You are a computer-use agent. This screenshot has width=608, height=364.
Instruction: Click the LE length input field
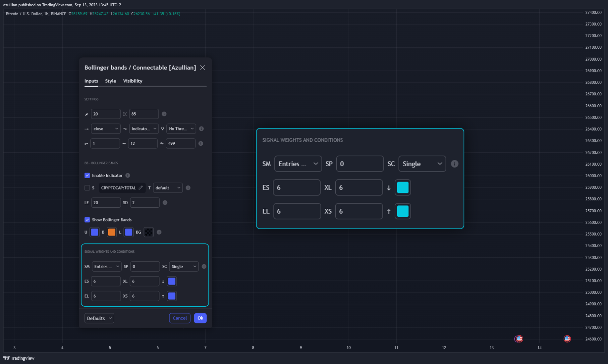click(x=106, y=202)
